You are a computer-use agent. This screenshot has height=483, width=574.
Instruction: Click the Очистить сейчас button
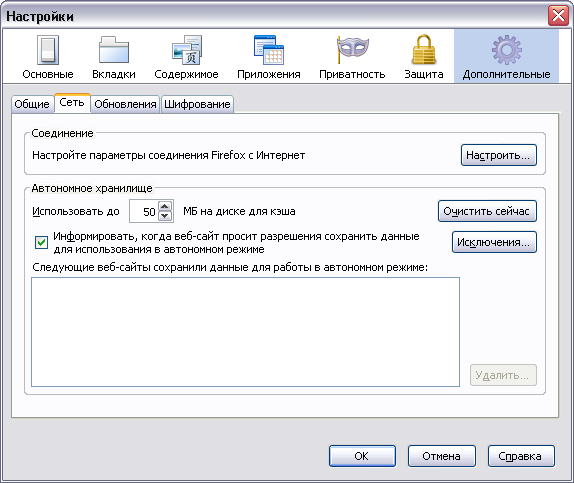point(487,211)
